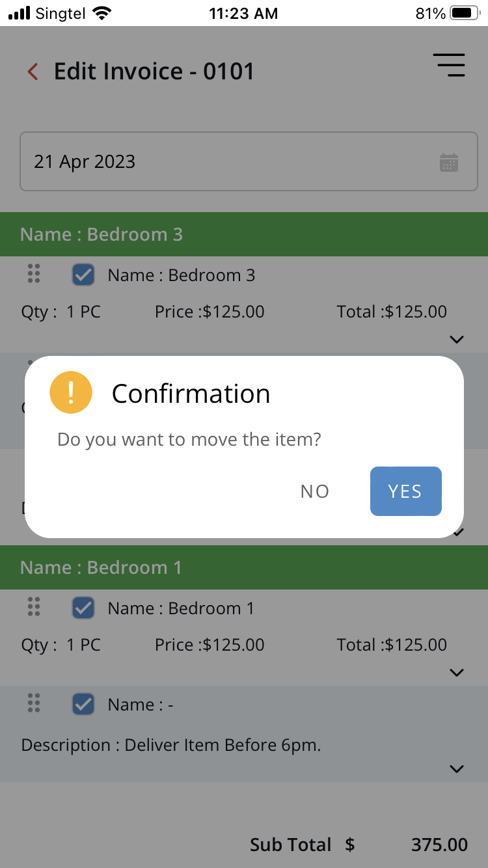Confirm moving the item with YES
Viewport: 488px width, 868px height.
click(x=406, y=491)
